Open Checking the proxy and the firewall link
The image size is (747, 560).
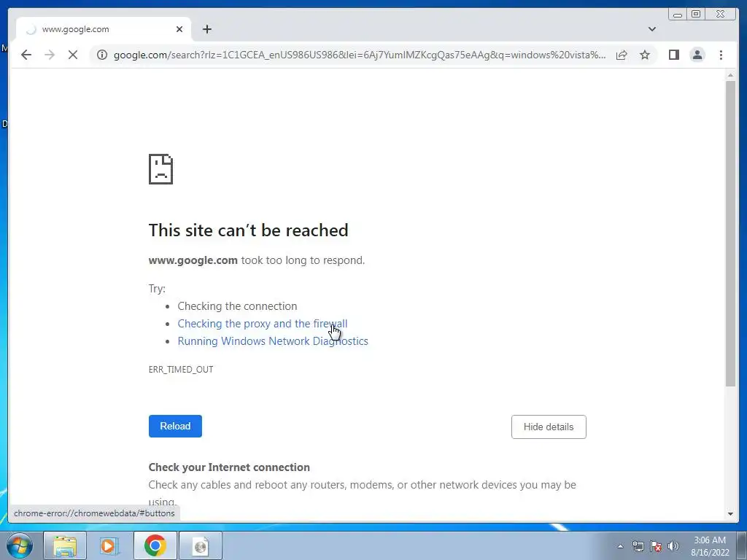[263, 324]
